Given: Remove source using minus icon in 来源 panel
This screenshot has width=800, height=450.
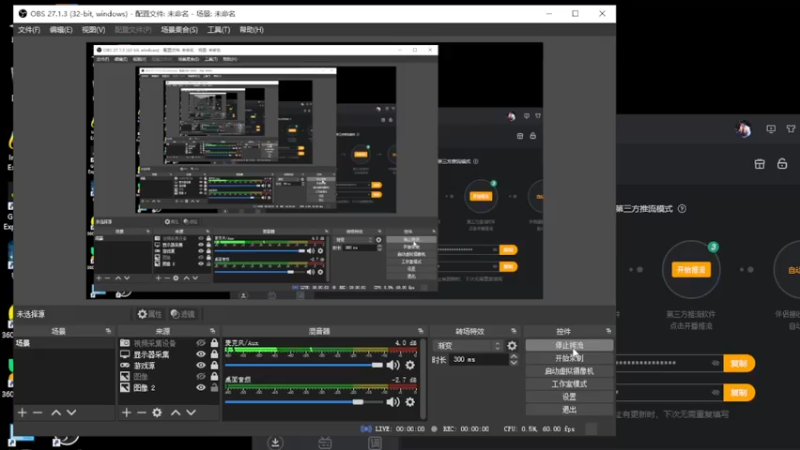Looking at the screenshot, I should [141, 412].
